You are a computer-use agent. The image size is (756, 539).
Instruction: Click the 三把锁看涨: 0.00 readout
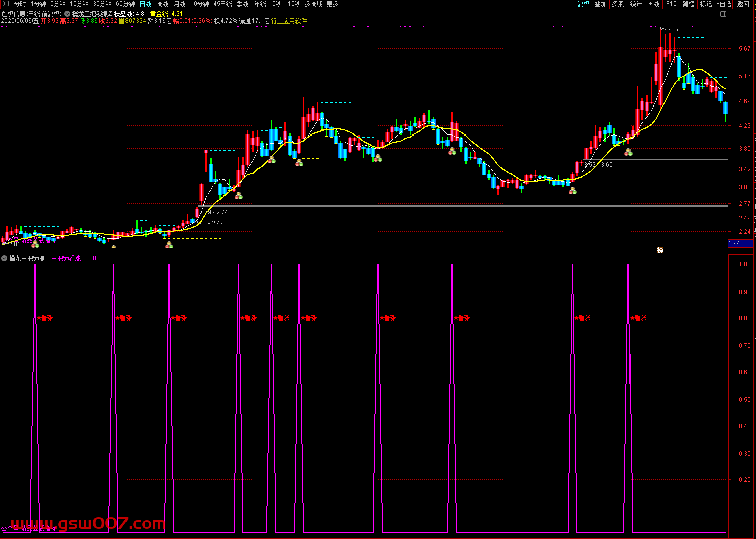point(74,258)
